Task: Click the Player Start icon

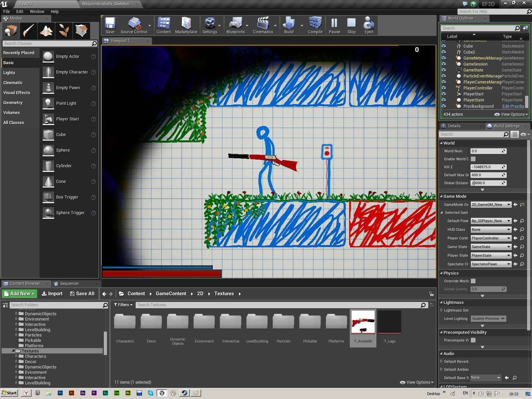Action: point(48,119)
